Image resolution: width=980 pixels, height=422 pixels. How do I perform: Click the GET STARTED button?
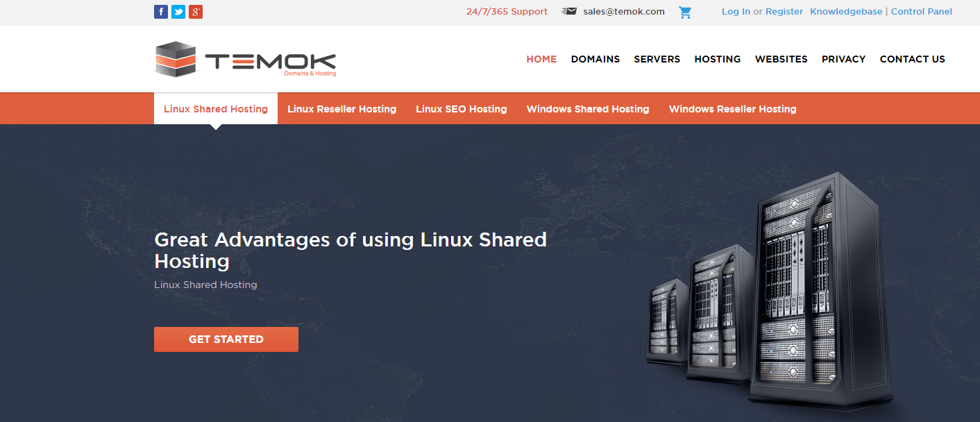226,339
